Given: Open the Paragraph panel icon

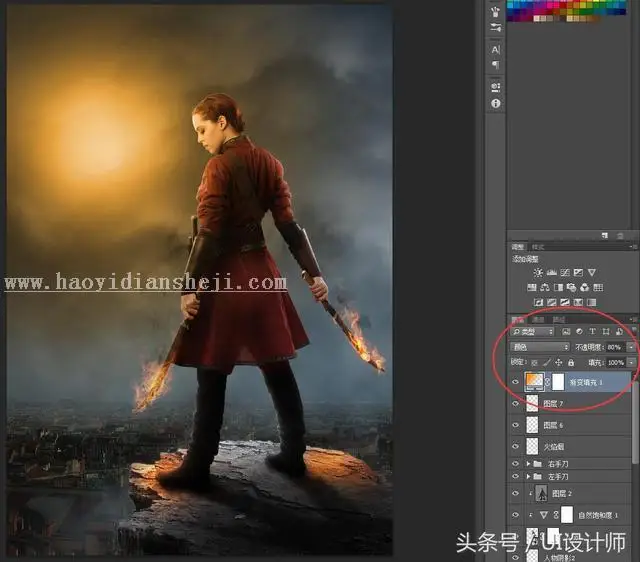Looking at the screenshot, I should point(496,64).
